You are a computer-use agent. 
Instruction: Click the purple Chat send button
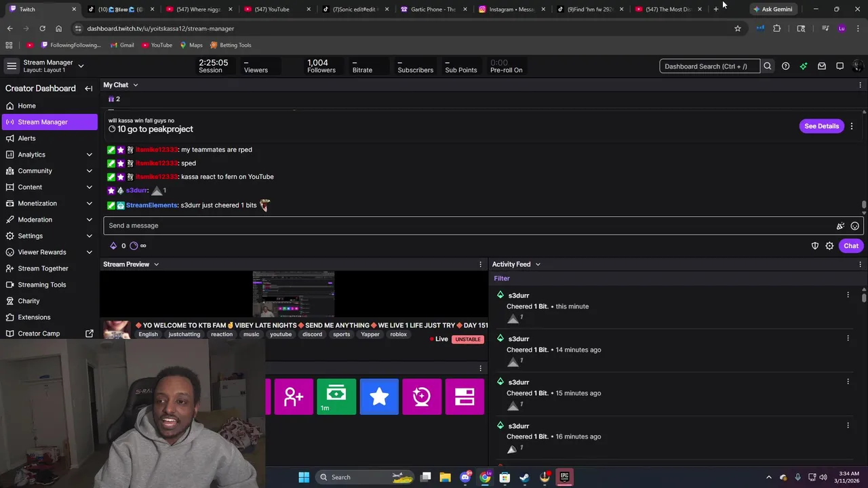[851, 246]
